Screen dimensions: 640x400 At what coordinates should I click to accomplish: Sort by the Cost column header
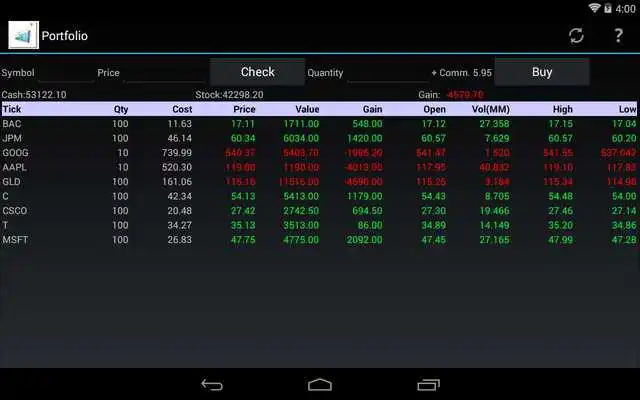click(x=182, y=109)
